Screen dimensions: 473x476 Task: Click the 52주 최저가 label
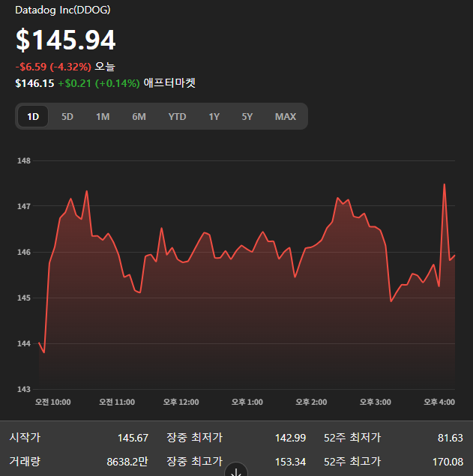pos(352,438)
